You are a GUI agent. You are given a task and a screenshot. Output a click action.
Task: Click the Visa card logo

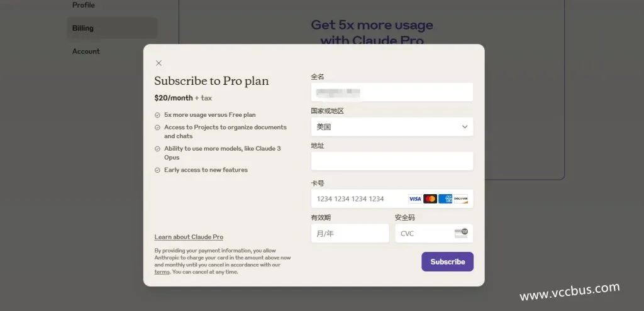click(415, 199)
